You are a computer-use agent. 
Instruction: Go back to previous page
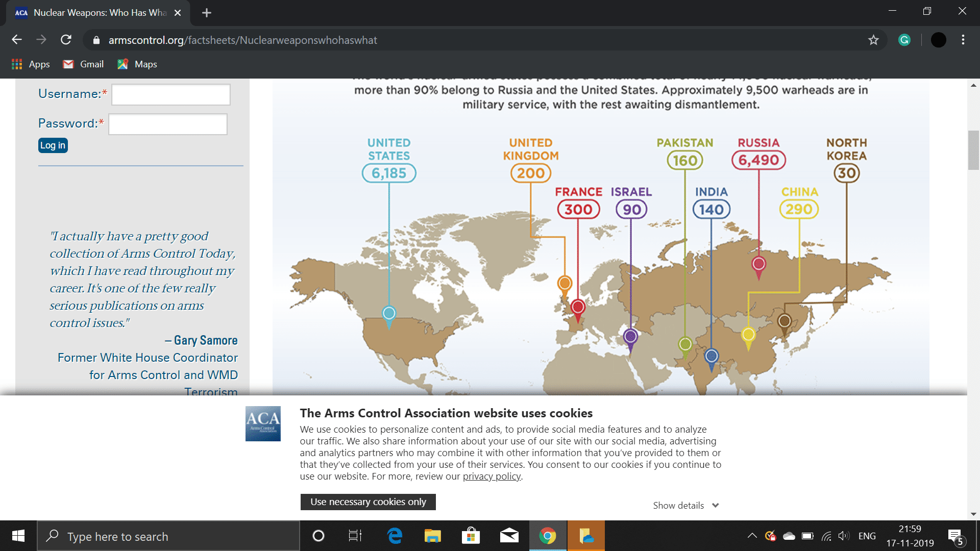[x=17, y=40]
